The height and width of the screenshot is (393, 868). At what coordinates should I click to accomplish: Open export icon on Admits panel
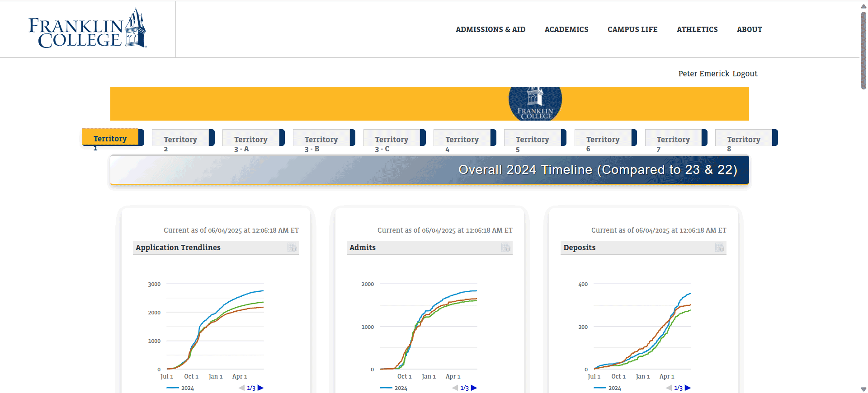pos(506,248)
